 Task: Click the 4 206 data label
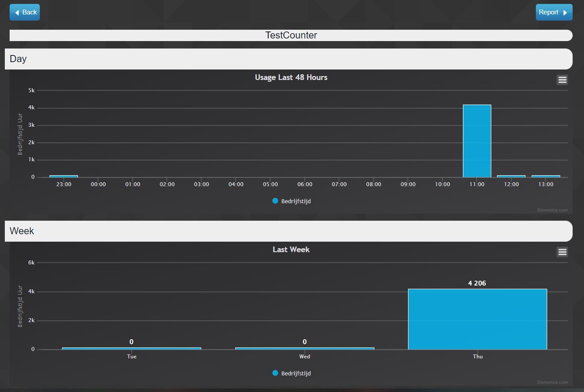click(477, 283)
